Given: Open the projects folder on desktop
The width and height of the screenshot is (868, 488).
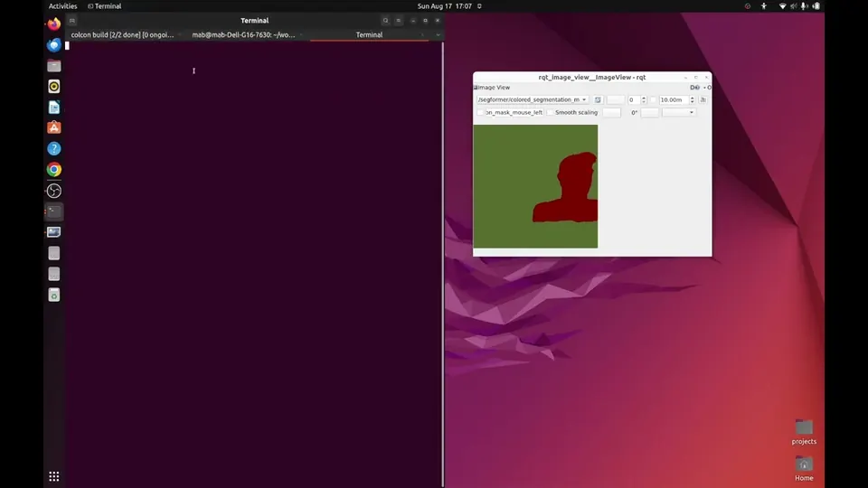Looking at the screenshot, I should (804, 432).
